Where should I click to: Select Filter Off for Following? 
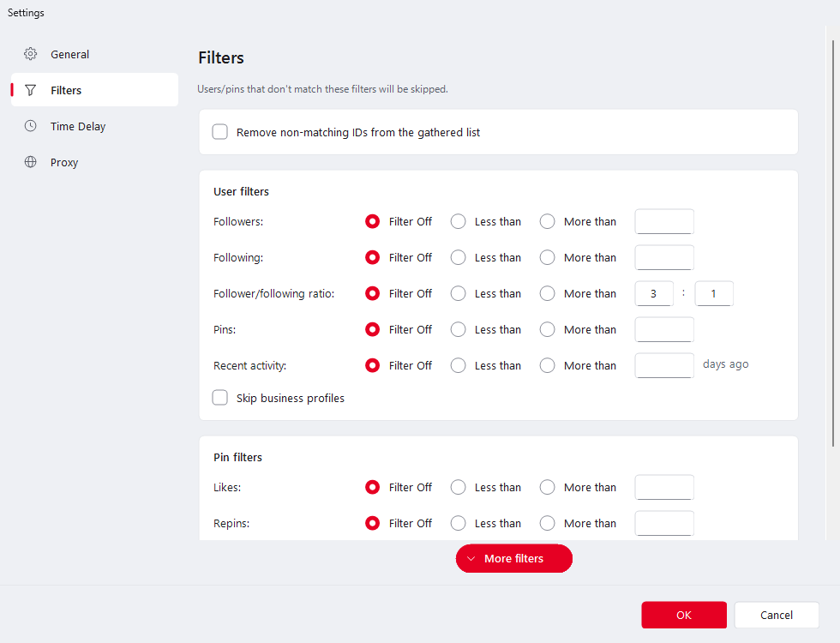click(x=372, y=257)
